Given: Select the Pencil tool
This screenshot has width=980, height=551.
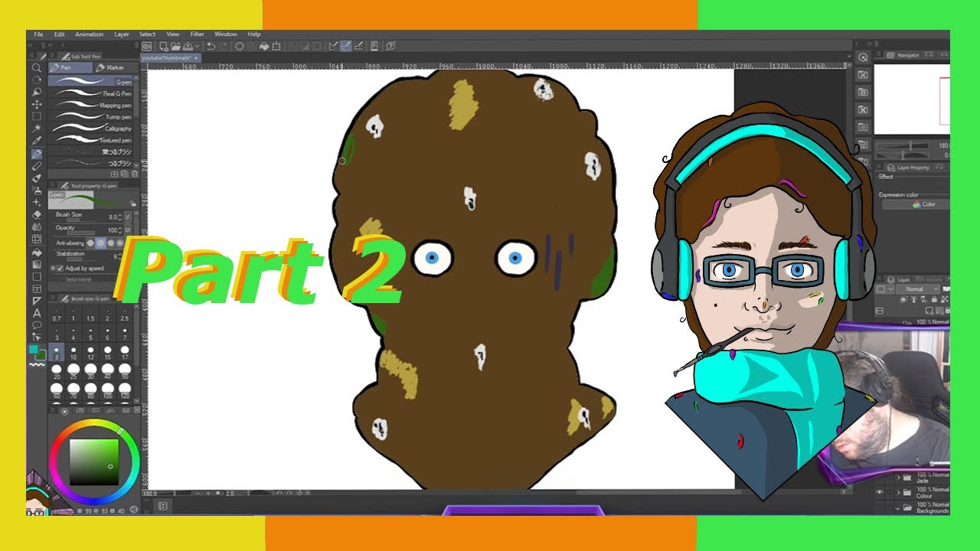Looking at the screenshot, I should pos(37,165).
